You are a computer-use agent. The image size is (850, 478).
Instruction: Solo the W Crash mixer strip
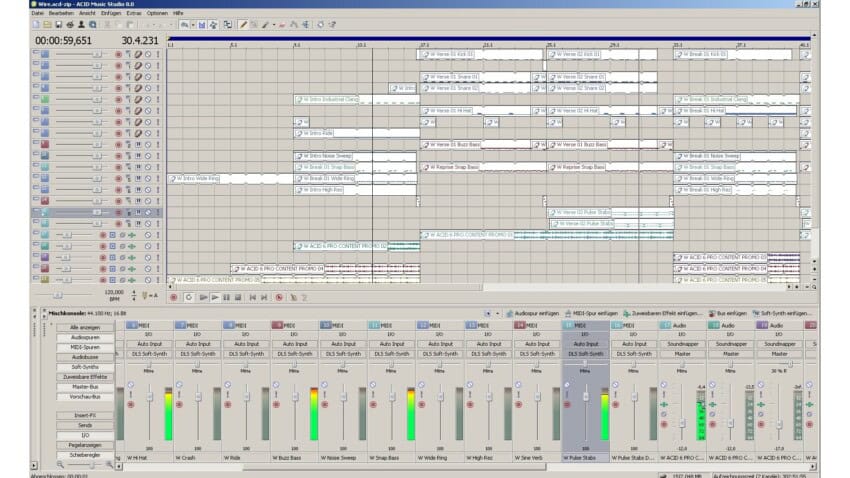(x=179, y=395)
